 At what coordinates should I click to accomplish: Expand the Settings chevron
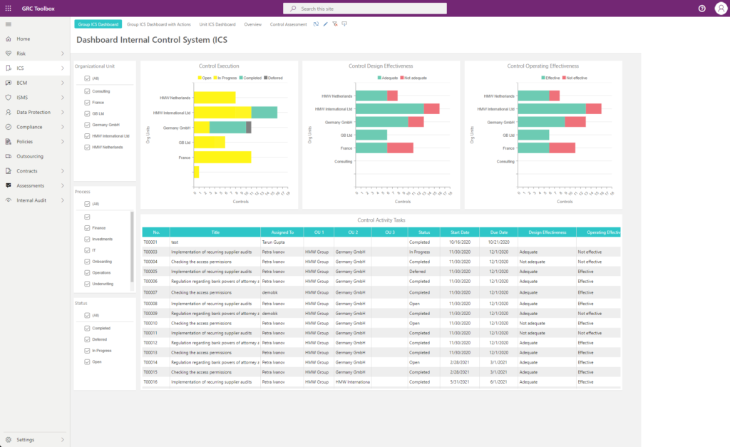coord(62,440)
